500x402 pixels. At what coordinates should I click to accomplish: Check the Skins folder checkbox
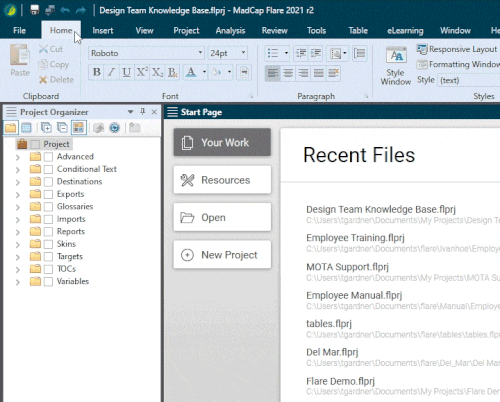coord(48,244)
